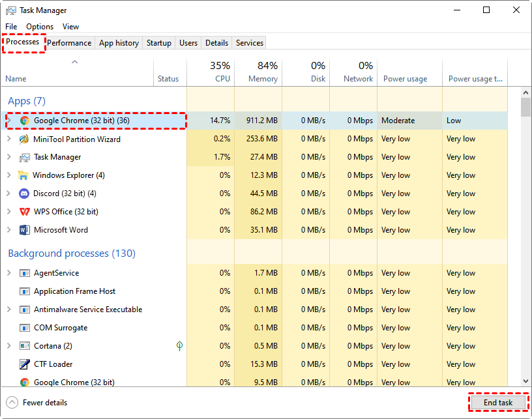Image resolution: width=532 pixels, height=419 pixels.
Task: Switch to the Services tab
Action: pos(248,42)
